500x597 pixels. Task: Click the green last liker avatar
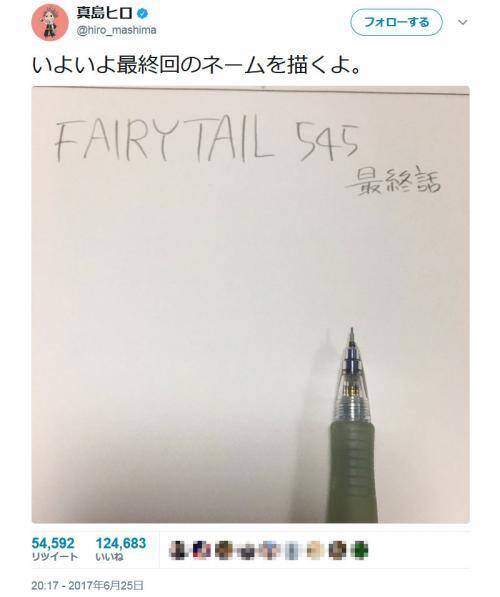point(359,550)
